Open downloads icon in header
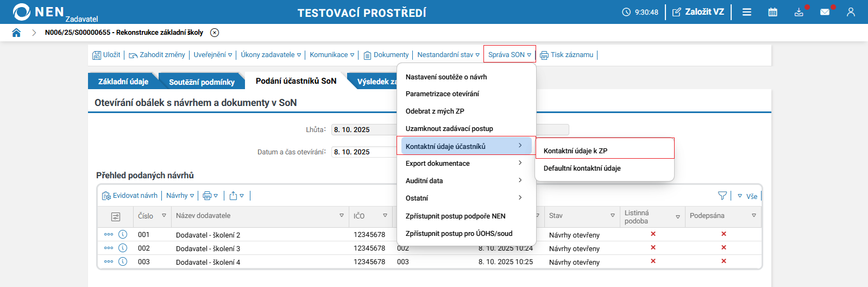Screen dimensions: 868x287 798,12
